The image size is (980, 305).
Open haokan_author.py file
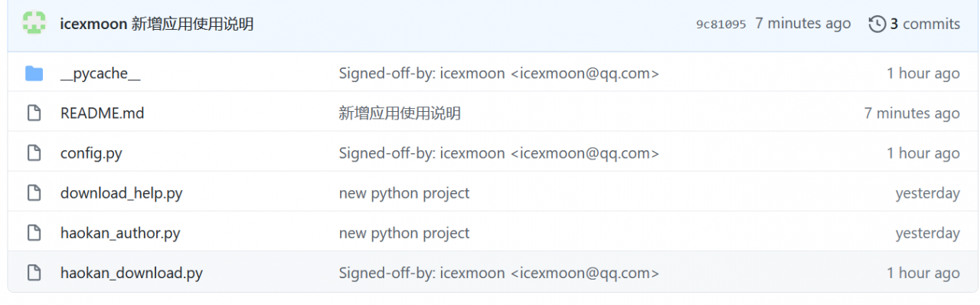point(120,233)
